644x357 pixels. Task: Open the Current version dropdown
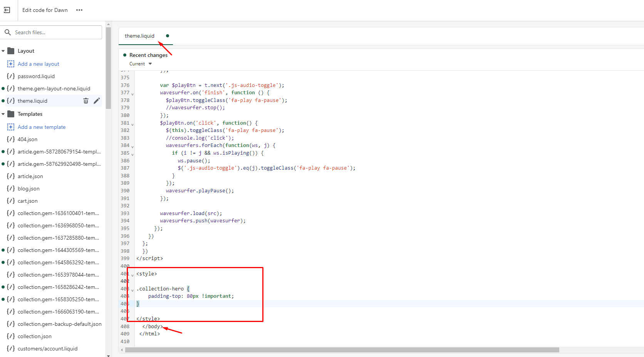click(x=141, y=64)
